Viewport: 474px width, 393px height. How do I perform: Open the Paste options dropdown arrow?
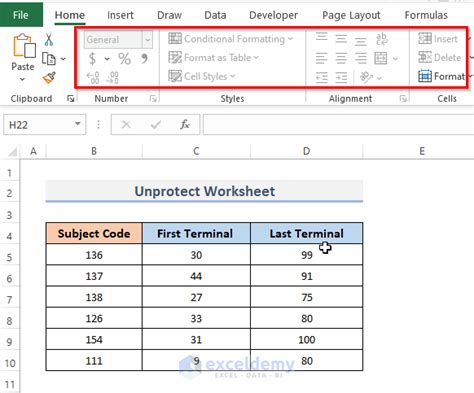(x=22, y=79)
